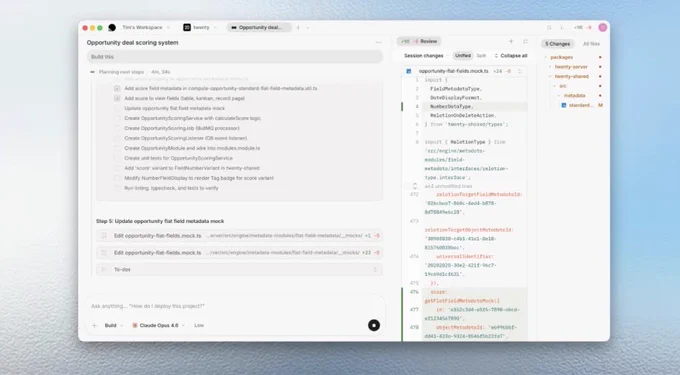This screenshot has height=375, width=680.
Task: Toggle checkbox for Add score field metadata task
Action: pyautogui.click(x=117, y=88)
